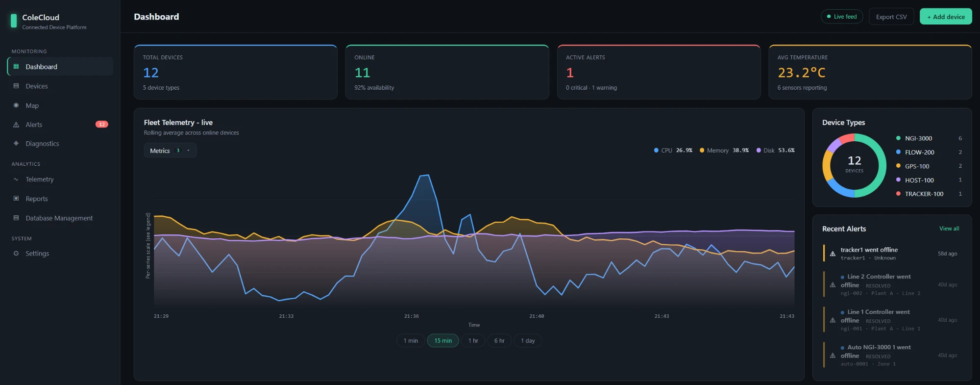
Task: Click warning icon beside tracker1 went offline
Action: pos(833,254)
